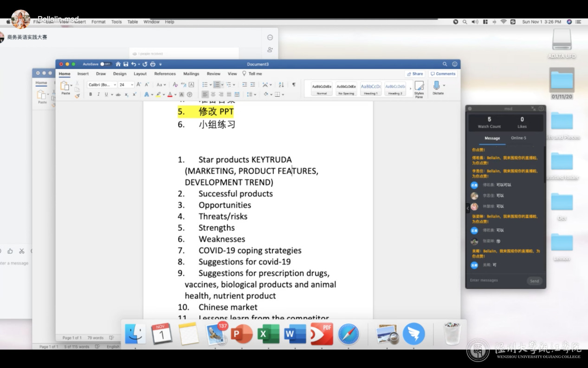Align text right

coord(221,94)
